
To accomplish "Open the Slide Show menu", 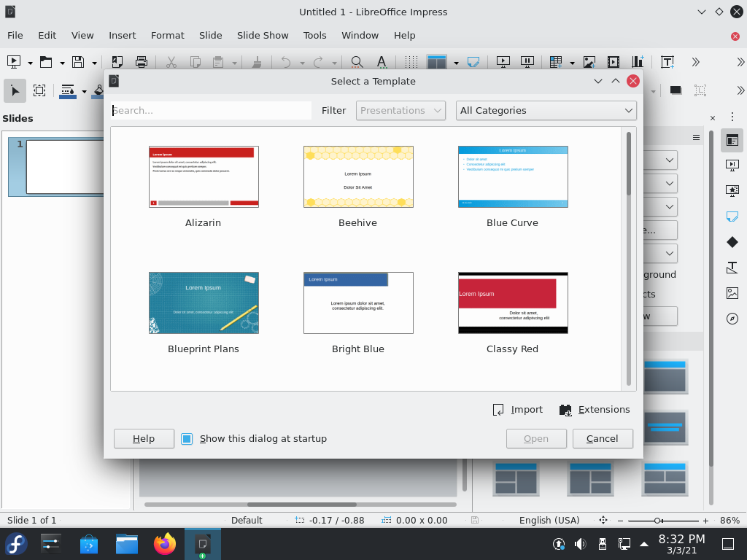I will 263,35.
